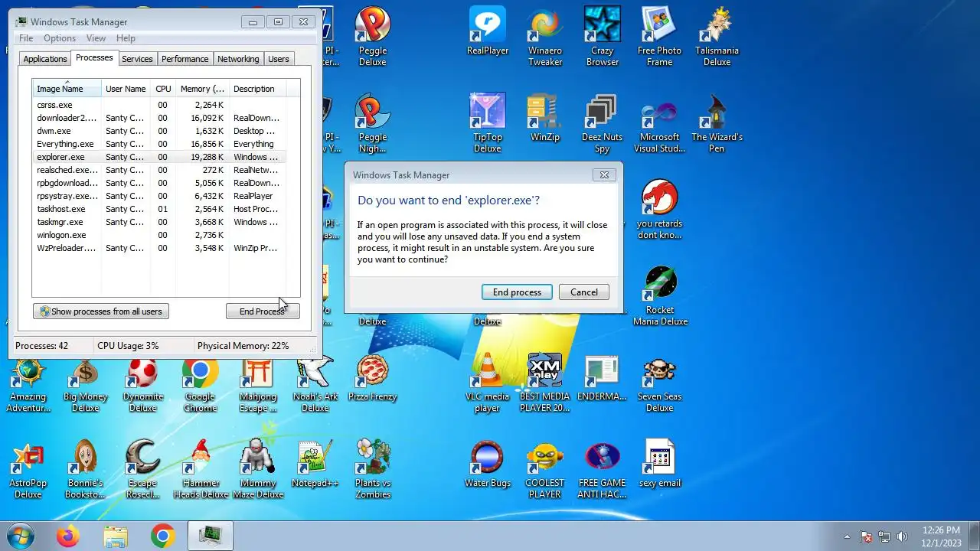Launch Winaero Tweaker shortcut
The height and width of the screenshot is (551, 980).
coord(545,36)
